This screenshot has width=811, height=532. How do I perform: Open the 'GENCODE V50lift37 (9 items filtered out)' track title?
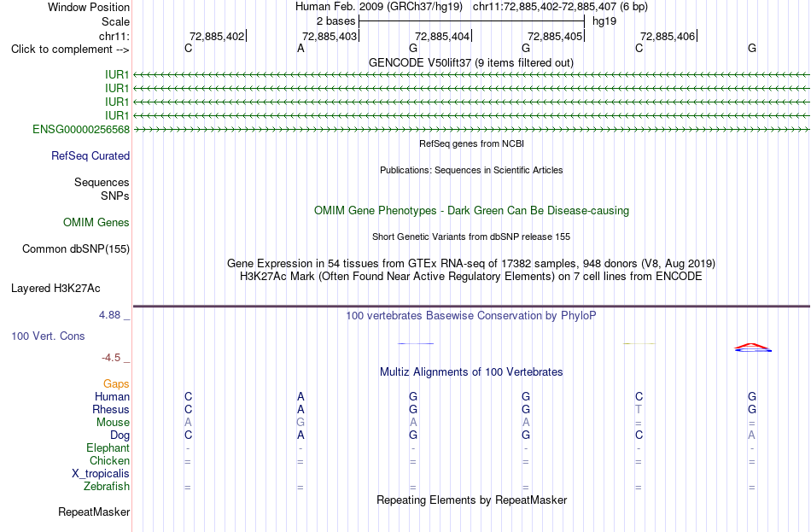[470, 62]
